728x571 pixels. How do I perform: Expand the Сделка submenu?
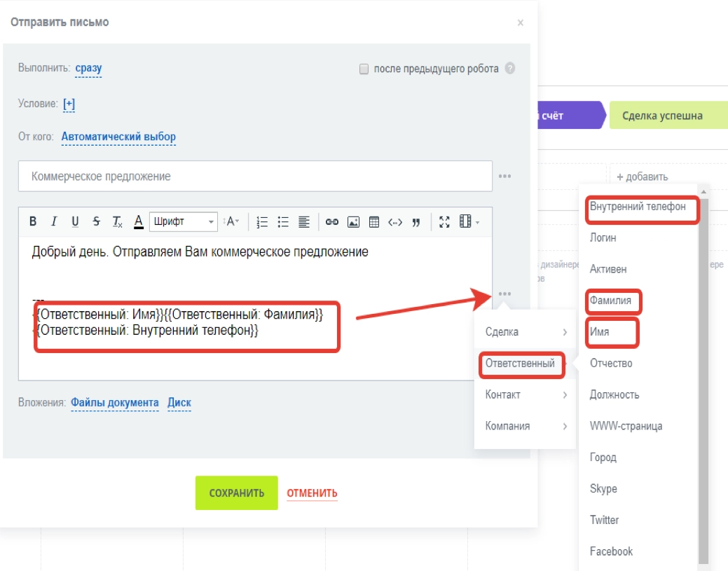coord(526,331)
